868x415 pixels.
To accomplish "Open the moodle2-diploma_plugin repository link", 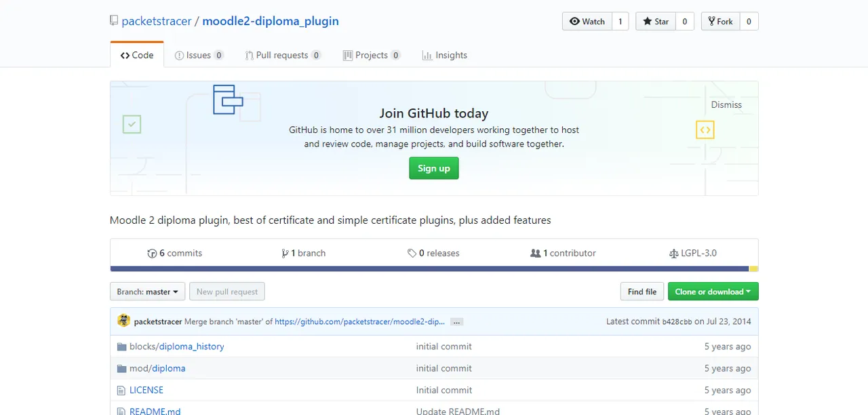I will 271,21.
